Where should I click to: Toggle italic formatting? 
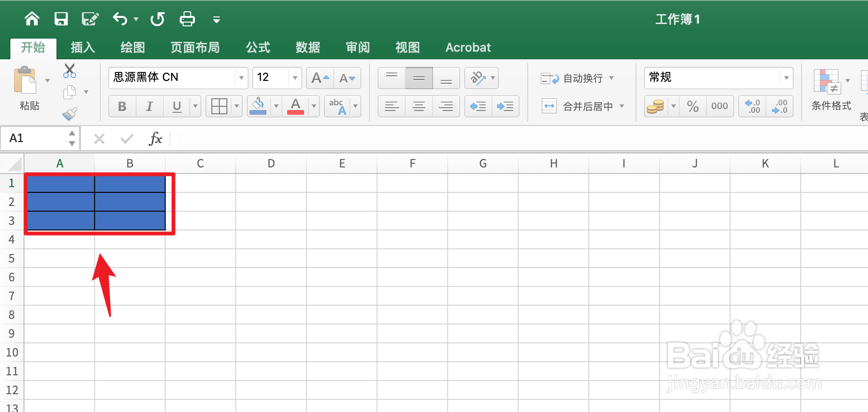[150, 106]
